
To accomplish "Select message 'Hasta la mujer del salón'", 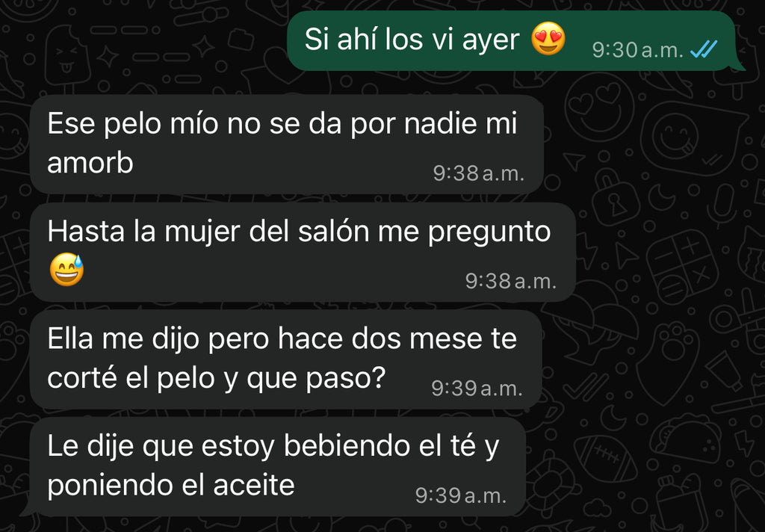I will pos(303,252).
